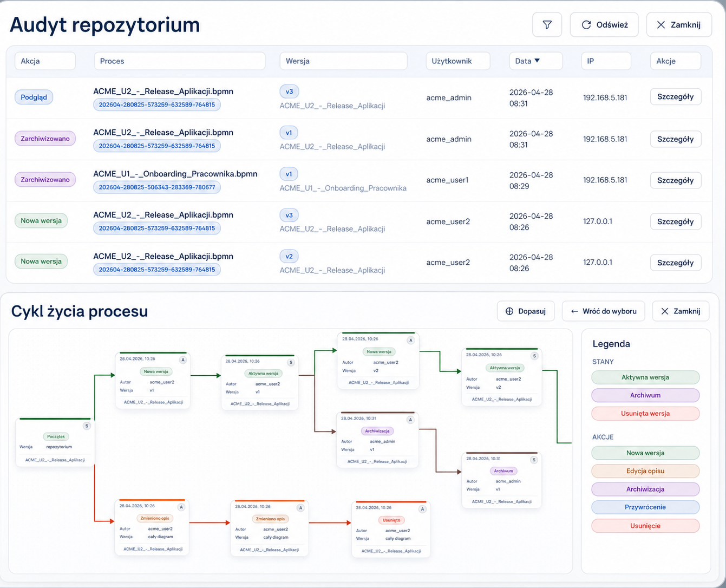Open the filter funnel icon button
Viewport: 726px width, 588px height.
click(x=547, y=25)
